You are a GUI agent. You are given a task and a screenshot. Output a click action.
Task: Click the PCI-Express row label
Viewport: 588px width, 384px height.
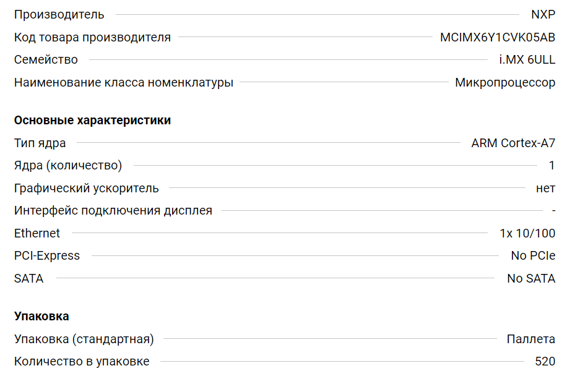pyautogui.click(x=47, y=256)
